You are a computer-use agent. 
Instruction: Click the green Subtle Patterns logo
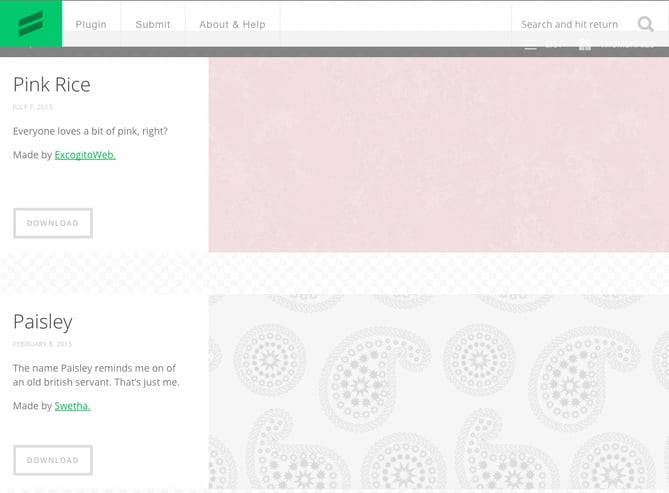(x=31, y=24)
